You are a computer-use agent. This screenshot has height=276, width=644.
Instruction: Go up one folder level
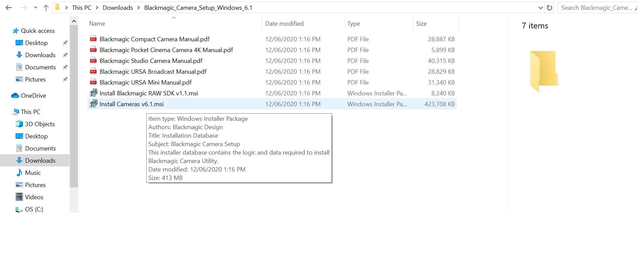[x=46, y=8]
